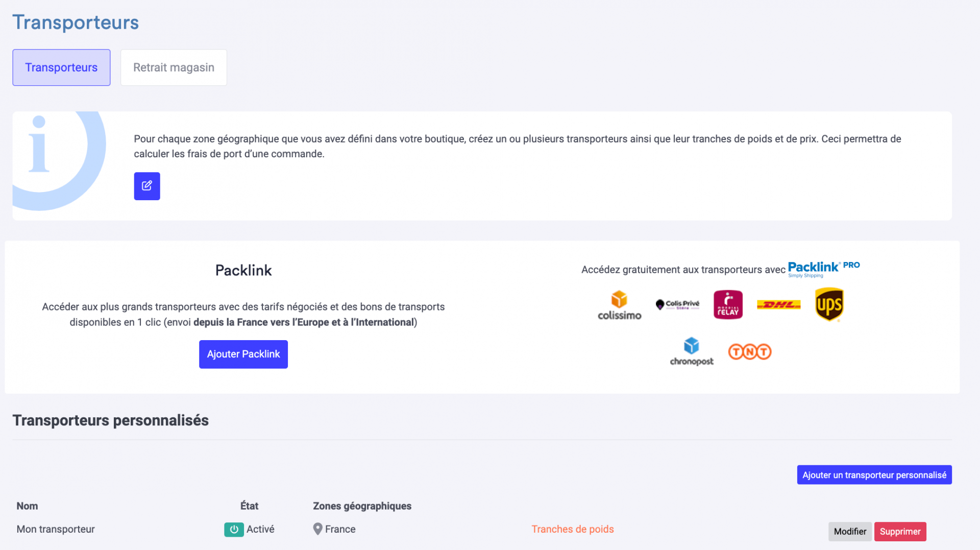Click the Chronopost logo
The height and width of the screenshot is (550, 980).
pyautogui.click(x=692, y=351)
